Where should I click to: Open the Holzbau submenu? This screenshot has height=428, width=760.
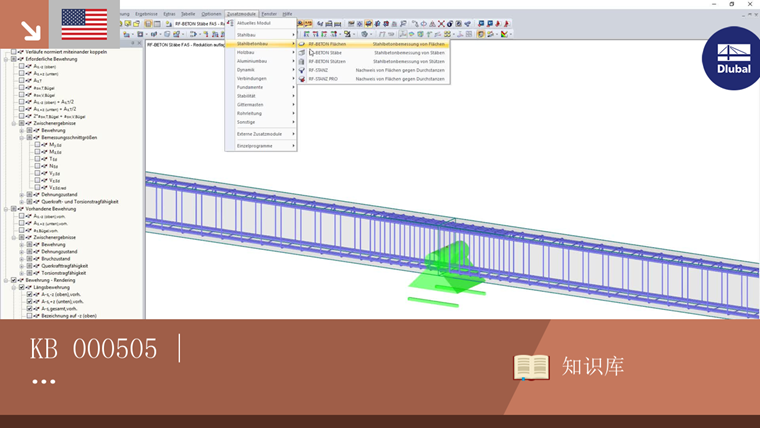pyautogui.click(x=261, y=52)
